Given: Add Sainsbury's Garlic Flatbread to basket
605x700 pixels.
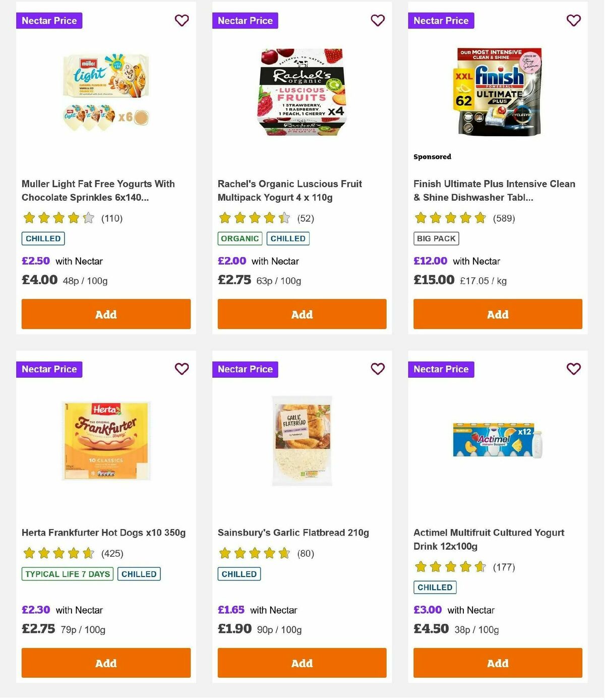Looking at the screenshot, I should click(301, 663).
